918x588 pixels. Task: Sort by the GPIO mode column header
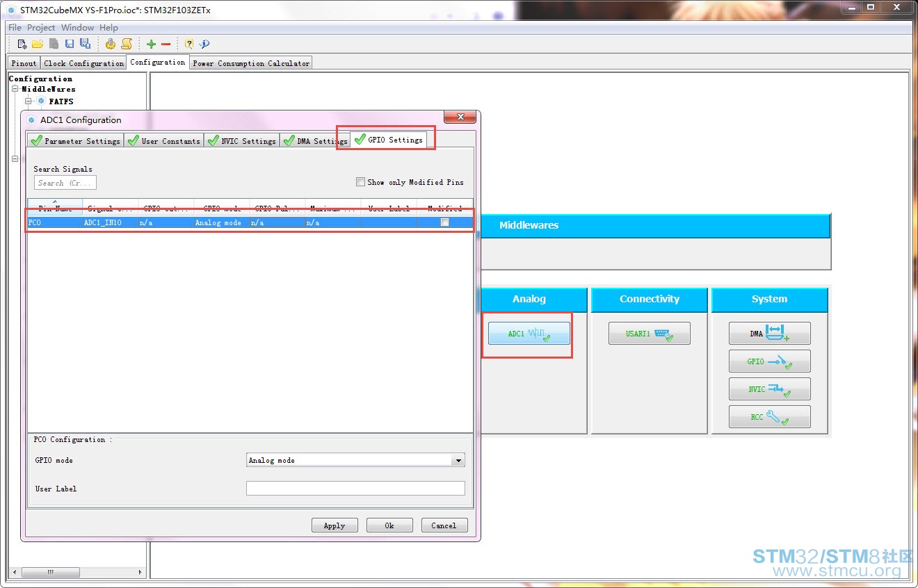point(222,207)
